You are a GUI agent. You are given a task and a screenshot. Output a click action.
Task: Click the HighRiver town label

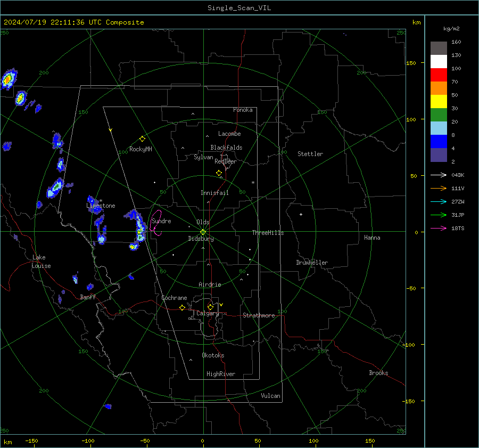click(x=221, y=374)
